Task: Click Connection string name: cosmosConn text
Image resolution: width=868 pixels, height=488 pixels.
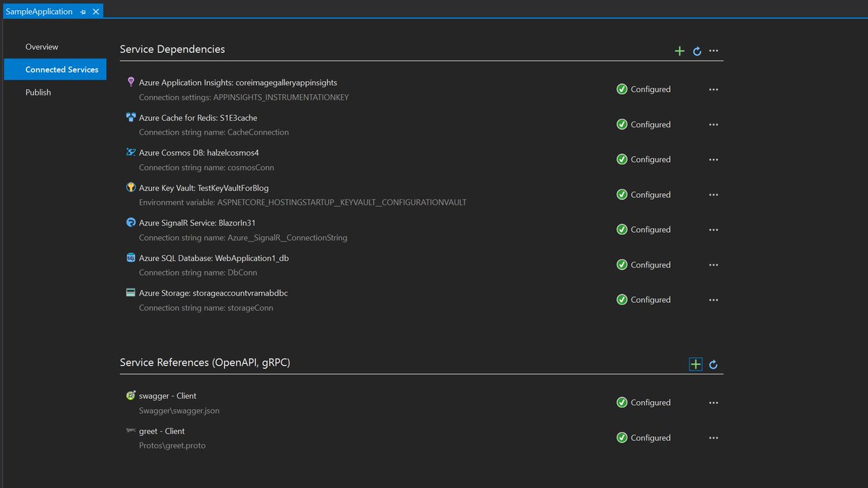Action: 207,167
